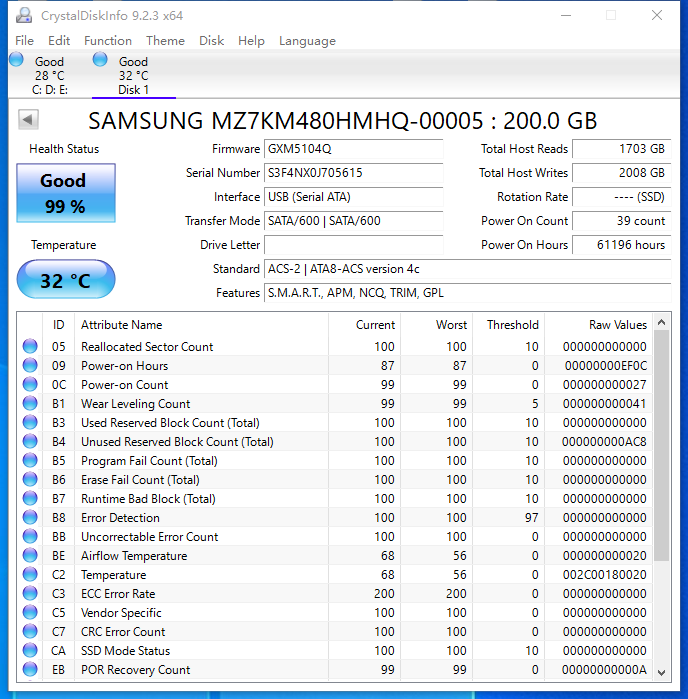Click the status orb for POR Recovery Count

coord(30,670)
